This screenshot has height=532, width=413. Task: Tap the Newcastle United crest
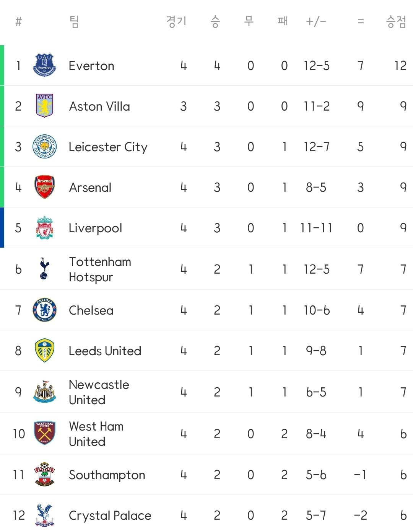tap(45, 392)
